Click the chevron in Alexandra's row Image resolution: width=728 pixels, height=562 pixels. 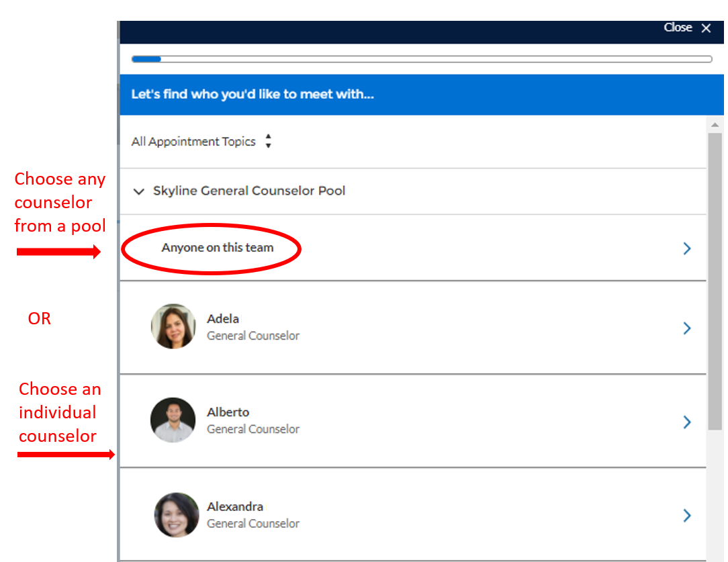(687, 515)
